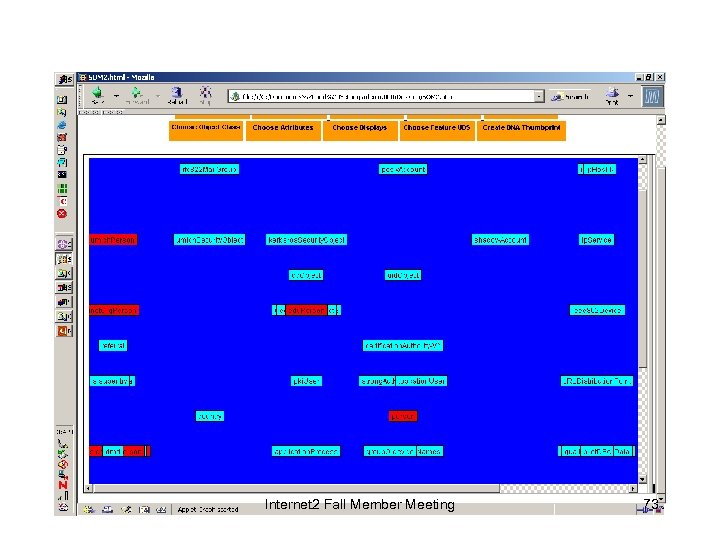This screenshot has height=540, width=720.
Task: Click the Stop toolbar icon
Action: point(205,94)
